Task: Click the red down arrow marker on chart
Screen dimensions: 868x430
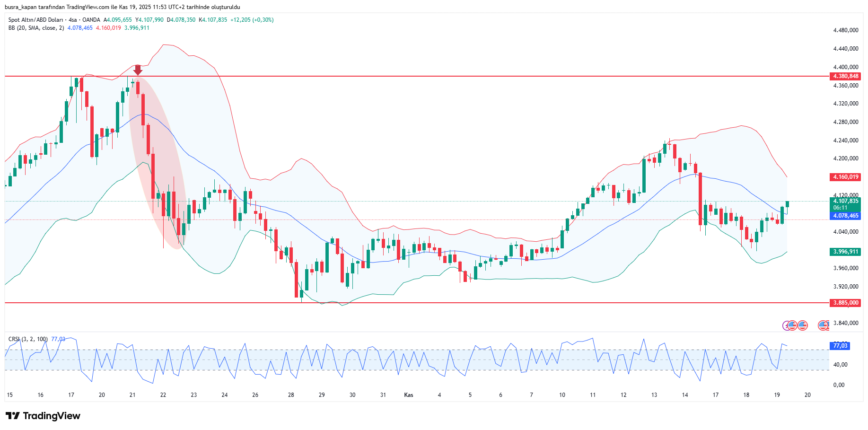Action: (x=138, y=70)
